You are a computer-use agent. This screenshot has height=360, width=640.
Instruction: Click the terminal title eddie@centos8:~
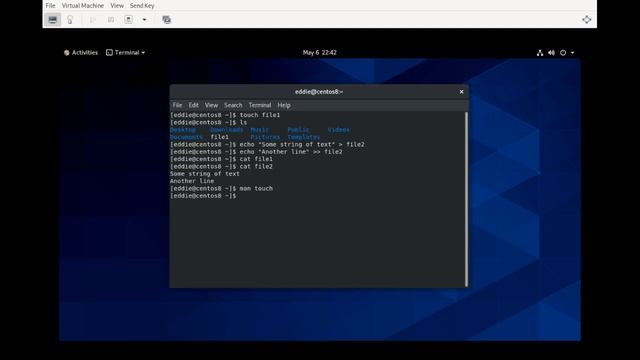point(319,92)
